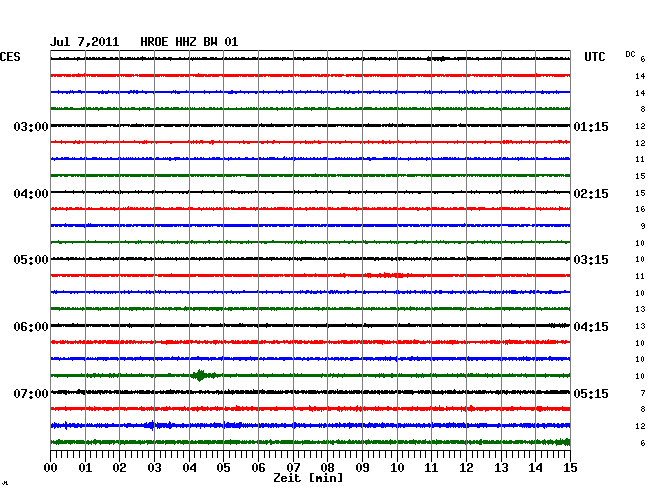Click the axis title 'Zeit [min]'
Viewport: 650px width, 494px height.
click(308, 478)
